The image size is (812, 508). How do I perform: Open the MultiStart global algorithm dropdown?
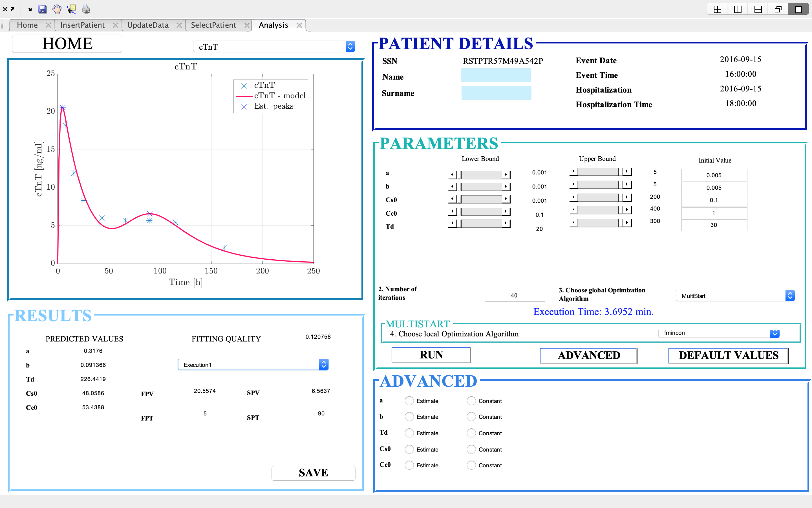point(735,296)
